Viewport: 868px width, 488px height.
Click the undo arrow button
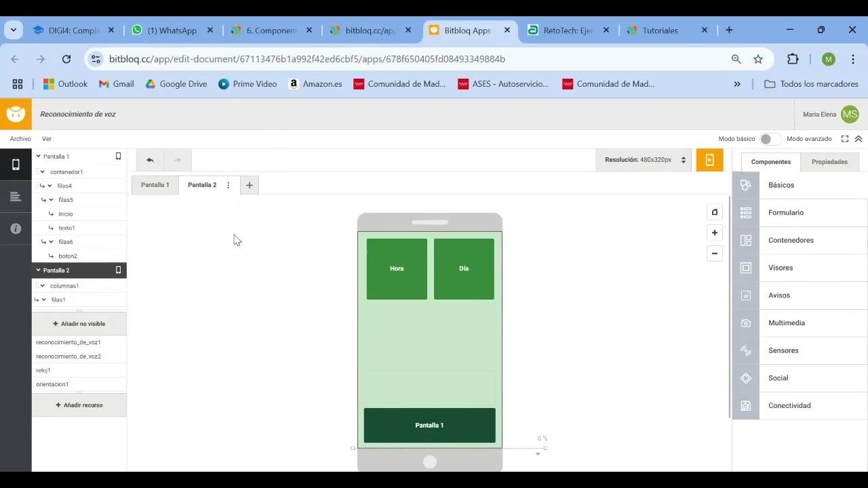pyautogui.click(x=150, y=160)
